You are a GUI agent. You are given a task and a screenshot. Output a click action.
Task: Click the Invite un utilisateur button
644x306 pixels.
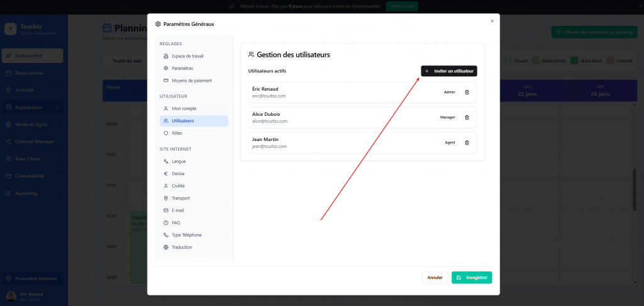[x=448, y=71]
